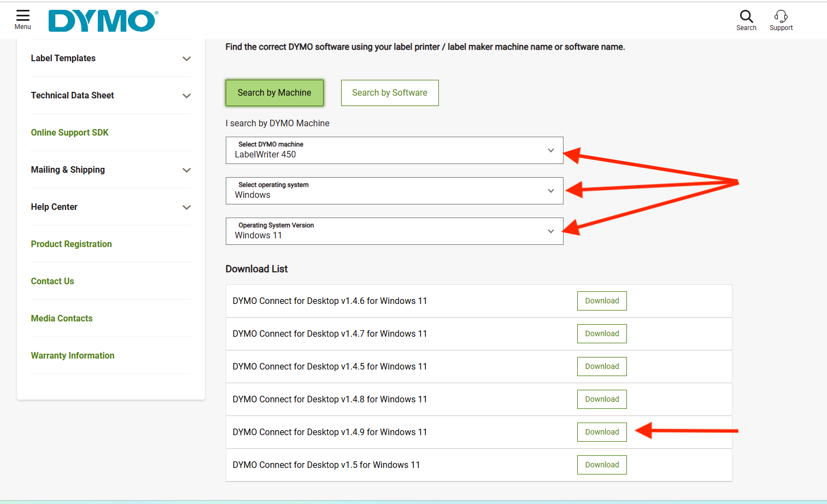Click text 'DYMO Connect for Desktop v1.4.9 for Windows 11'
The width and height of the screenshot is (827, 504).
[330, 432]
